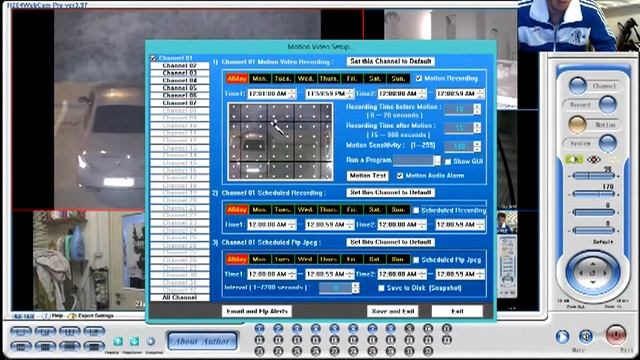
Task: Take a snapshot with the Snapshot icon
Action: coord(151,341)
